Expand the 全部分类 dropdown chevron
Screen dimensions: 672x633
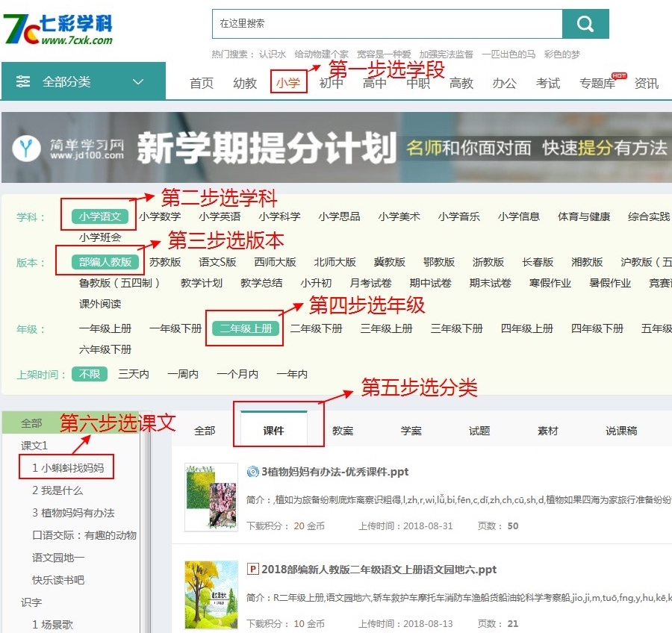tap(138, 82)
